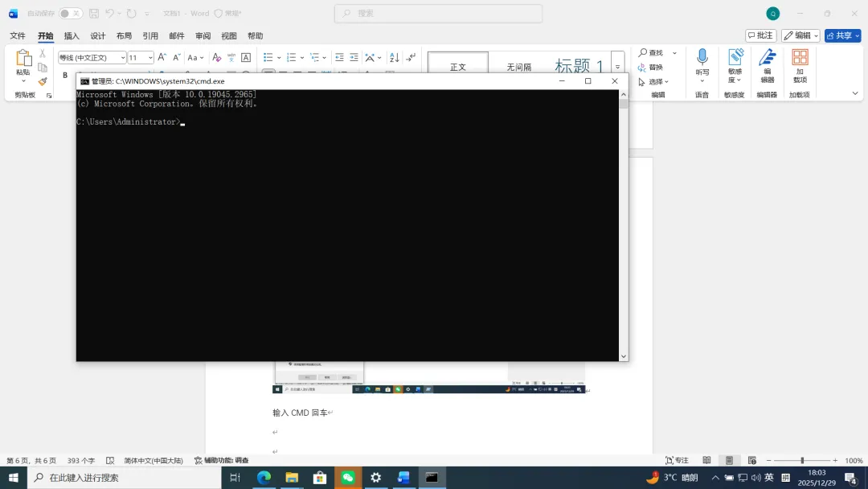
Task: Open the File (文件) tab
Action: 18,36
